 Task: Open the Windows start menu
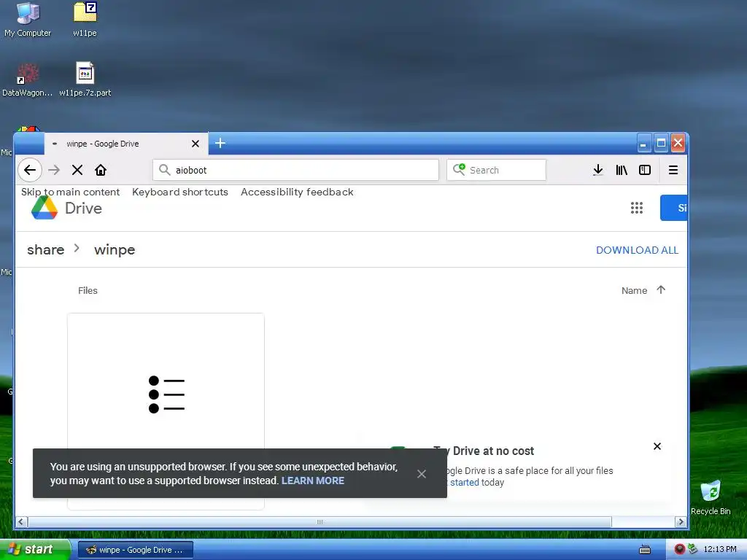[34, 550]
